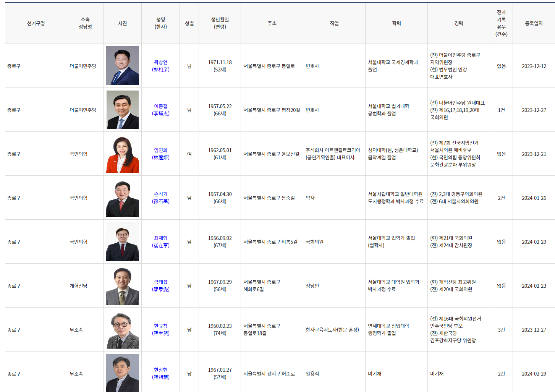
Task: Select address 서울특별시 종로구 평창20길
Action: pos(272,110)
